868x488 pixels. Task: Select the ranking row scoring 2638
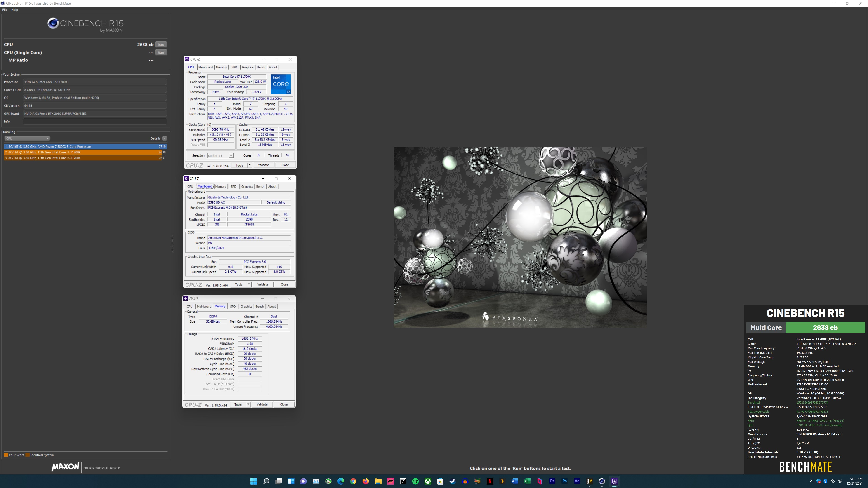85,152
